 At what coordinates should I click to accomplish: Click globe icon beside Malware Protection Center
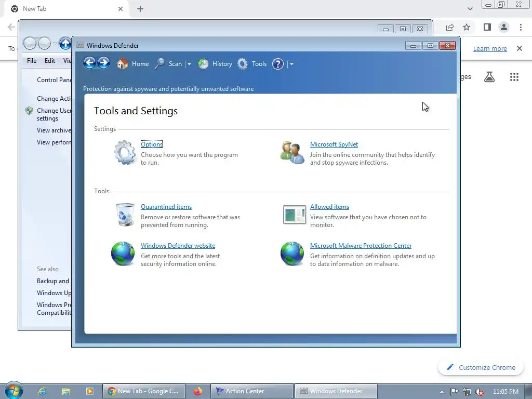tap(292, 253)
